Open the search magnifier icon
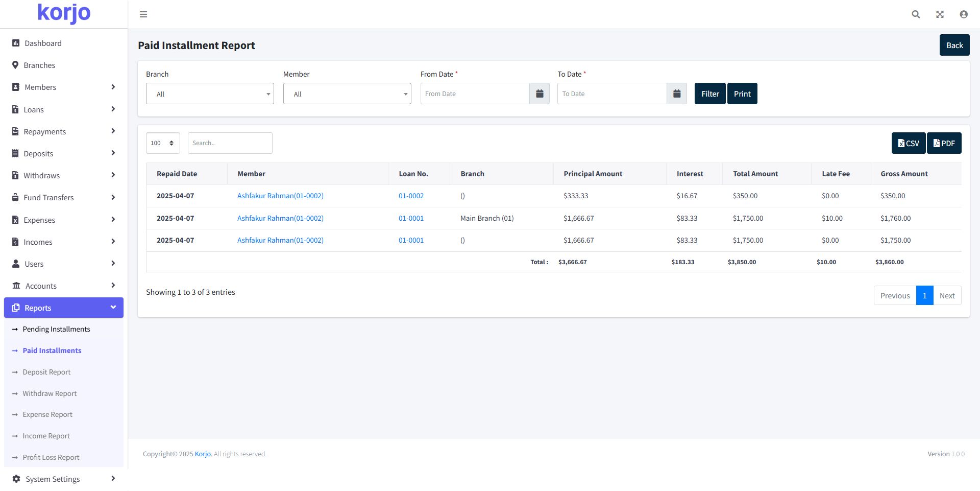Screen dimensions: 980x491 point(916,14)
